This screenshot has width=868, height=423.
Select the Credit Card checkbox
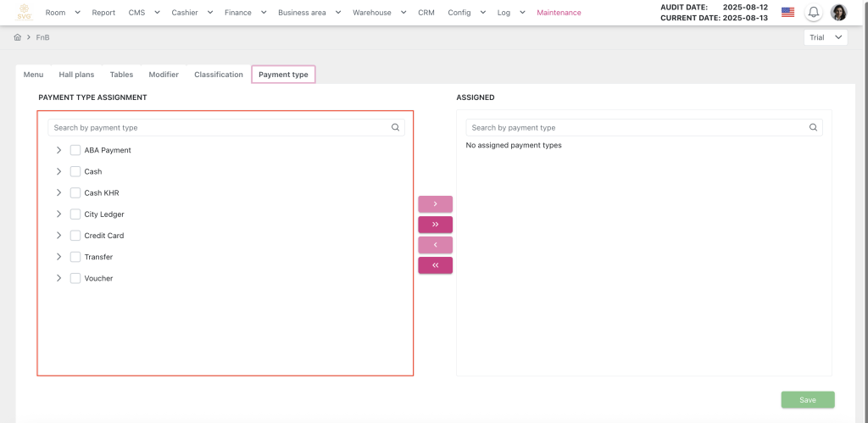[x=75, y=236]
